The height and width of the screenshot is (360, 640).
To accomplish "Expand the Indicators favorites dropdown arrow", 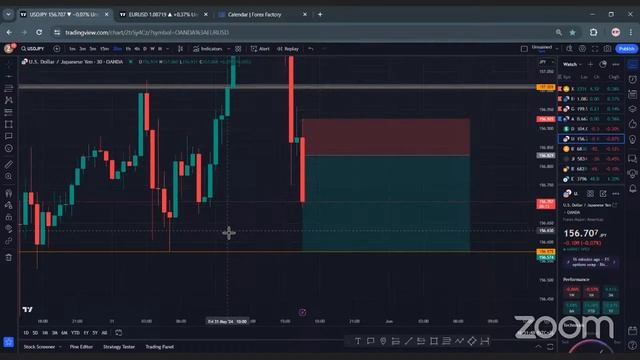I will pyautogui.click(x=228, y=49).
